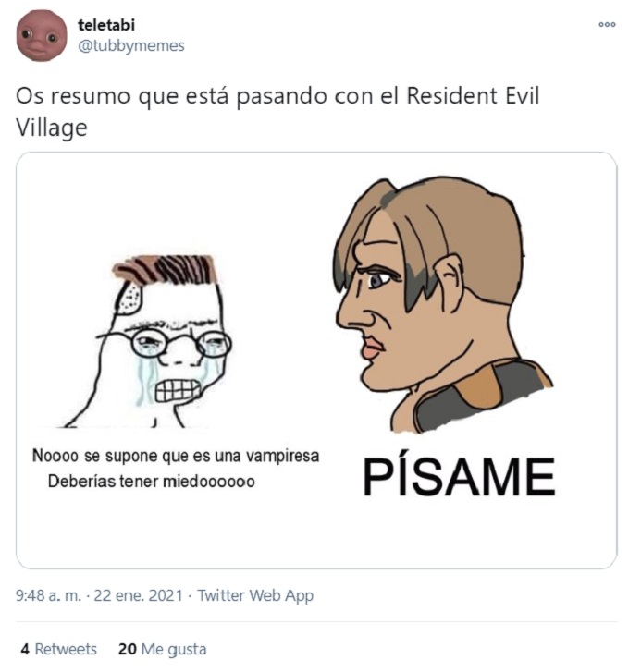Click the teletabi profile avatar
Screen dimensions: 629x672
click(42, 35)
